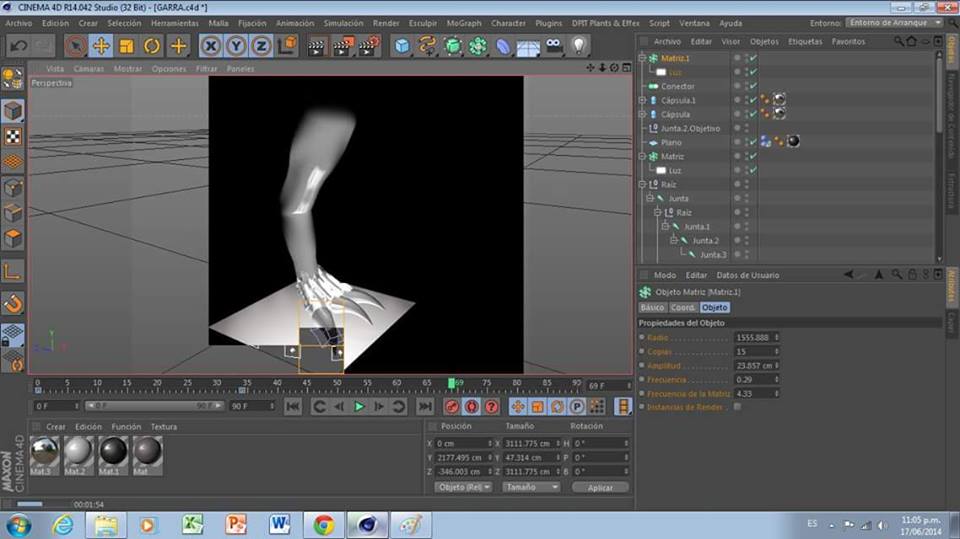Add a cube primitive object
This screenshot has height=539, width=960.
click(x=402, y=45)
